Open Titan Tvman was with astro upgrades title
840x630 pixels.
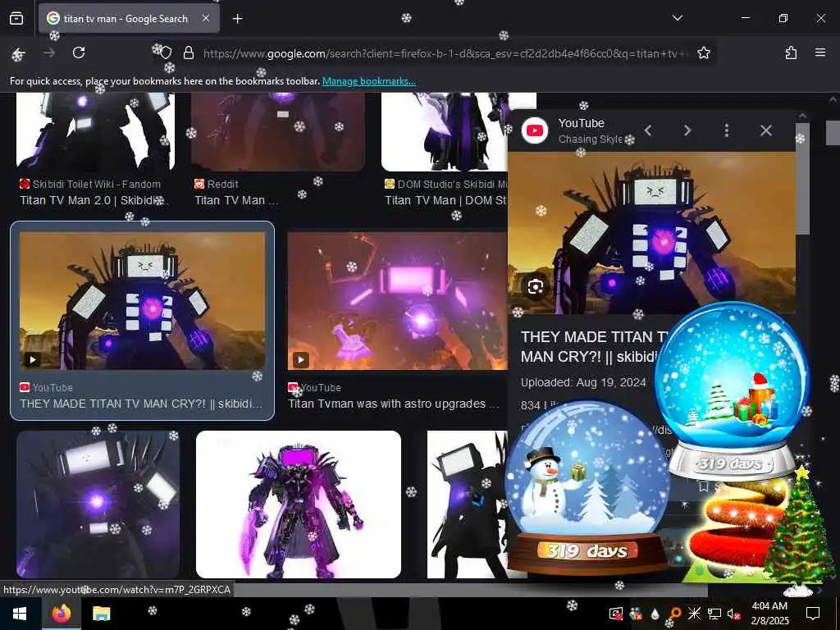pyautogui.click(x=393, y=404)
